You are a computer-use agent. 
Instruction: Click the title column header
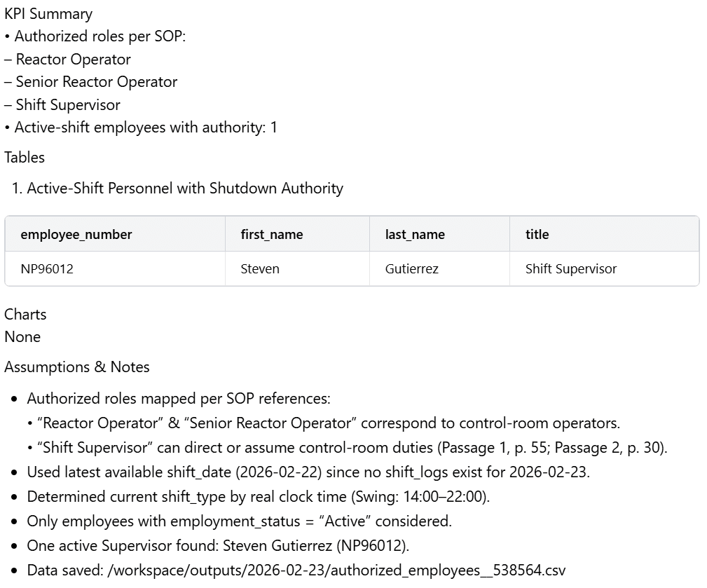pyautogui.click(x=537, y=235)
